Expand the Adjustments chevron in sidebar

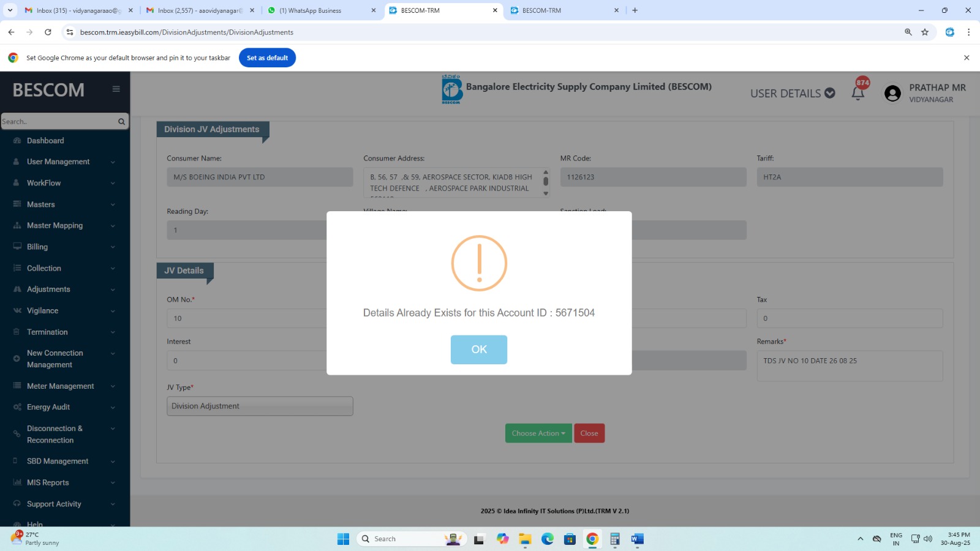[x=113, y=290]
